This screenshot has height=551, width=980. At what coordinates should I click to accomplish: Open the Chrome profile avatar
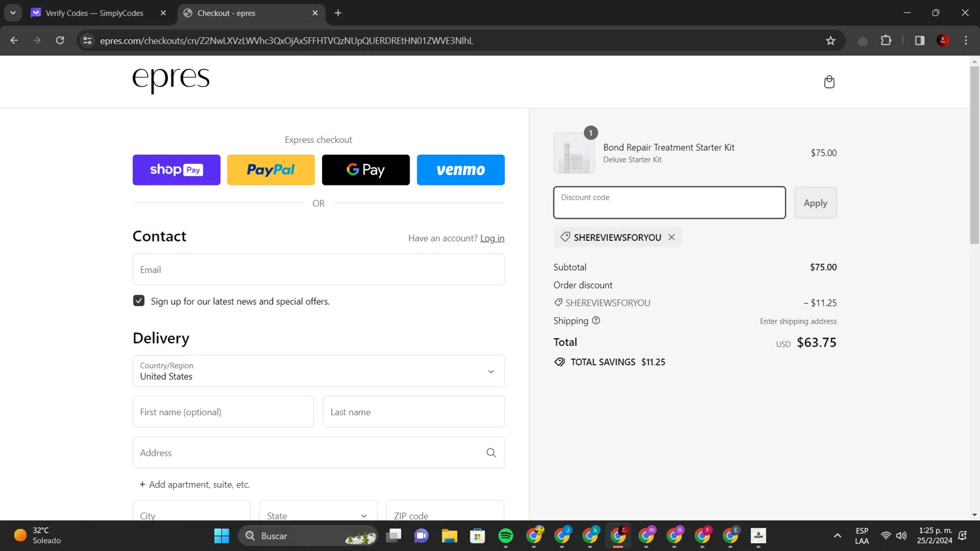click(943, 40)
